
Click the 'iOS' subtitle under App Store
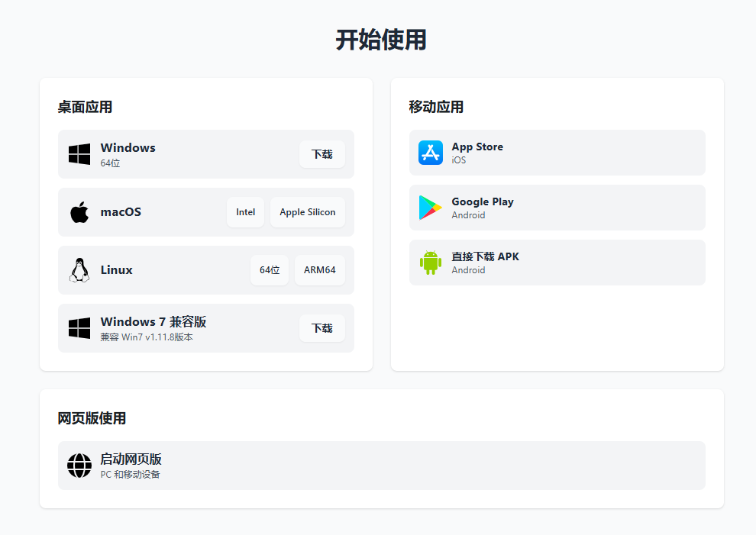458,160
